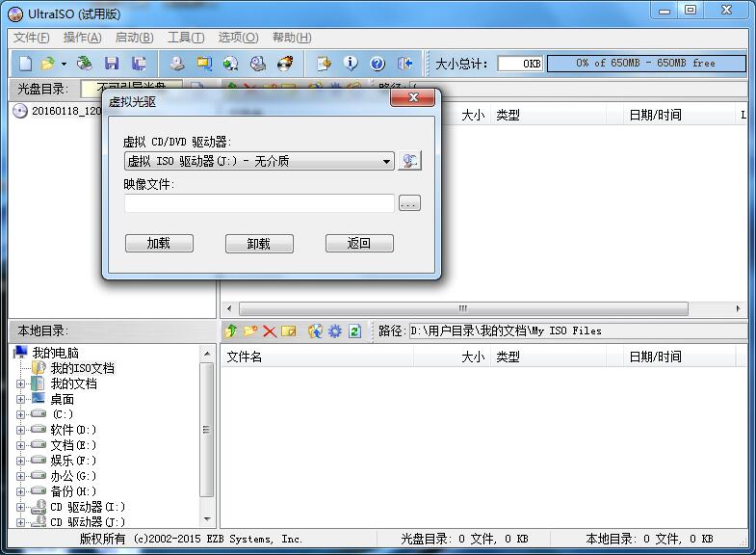Expand the 备份(H:) drive node
756x555 pixels.
click(x=21, y=491)
